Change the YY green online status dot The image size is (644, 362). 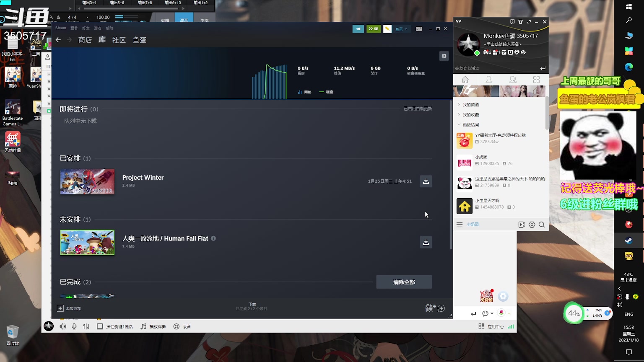coord(477,53)
